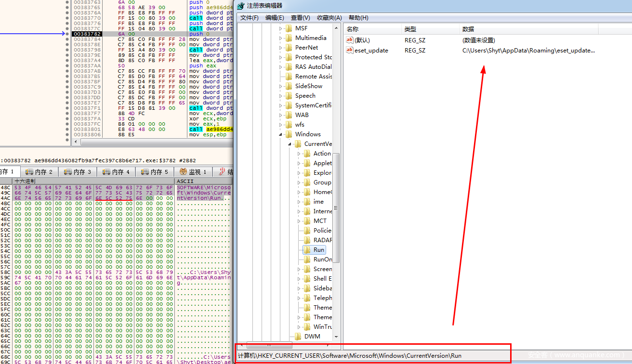
Task: Expand the Speech key arrow
Action: (281, 96)
